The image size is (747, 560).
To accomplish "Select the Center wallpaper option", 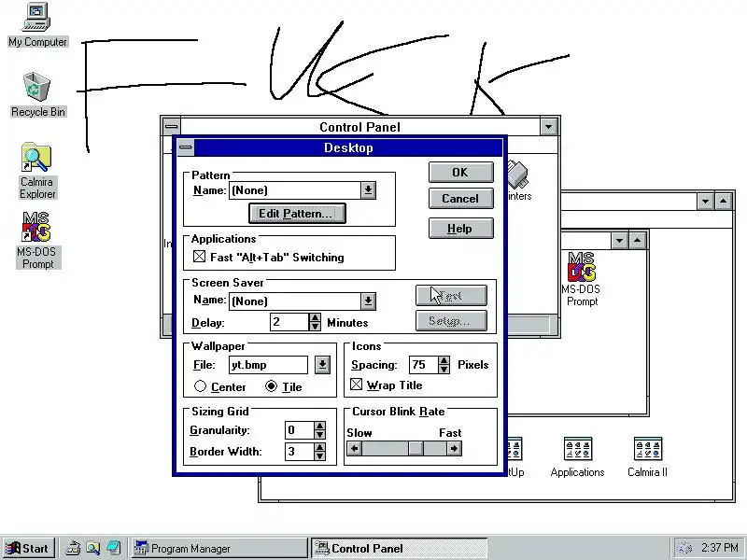I will 200,386.
